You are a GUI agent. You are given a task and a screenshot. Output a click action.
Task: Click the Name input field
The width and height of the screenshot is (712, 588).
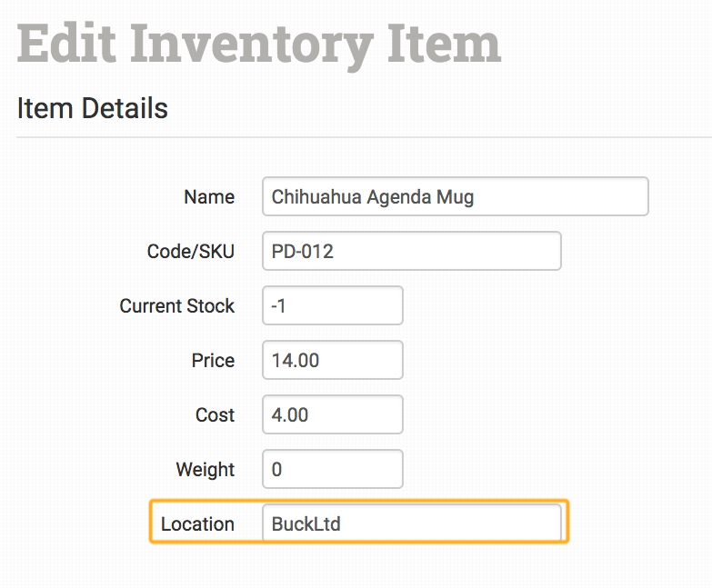click(x=455, y=196)
